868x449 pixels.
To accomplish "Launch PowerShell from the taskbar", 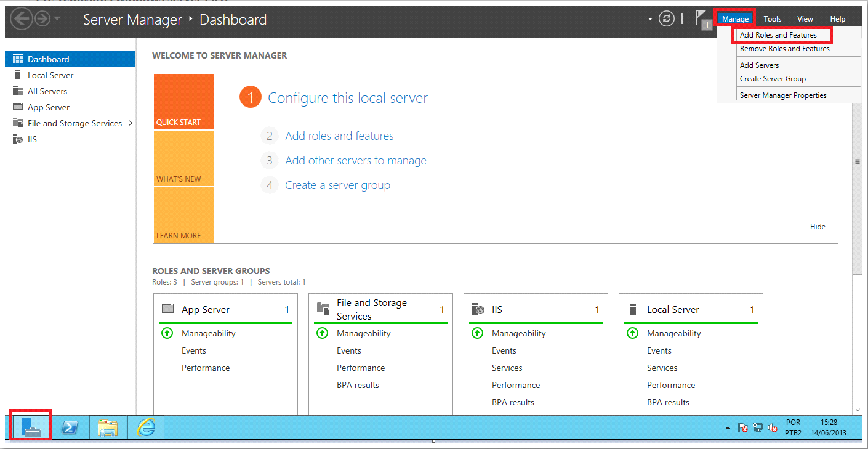I will pos(70,427).
